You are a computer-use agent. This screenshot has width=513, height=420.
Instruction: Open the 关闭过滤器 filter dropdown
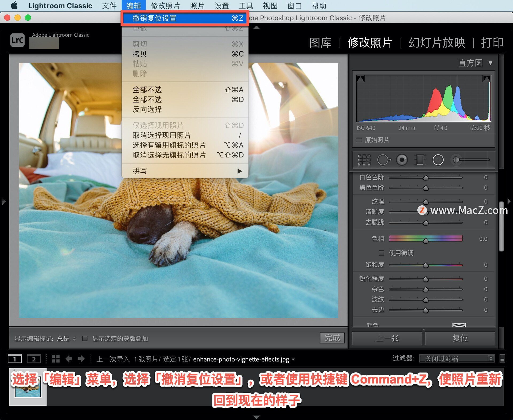point(456,359)
